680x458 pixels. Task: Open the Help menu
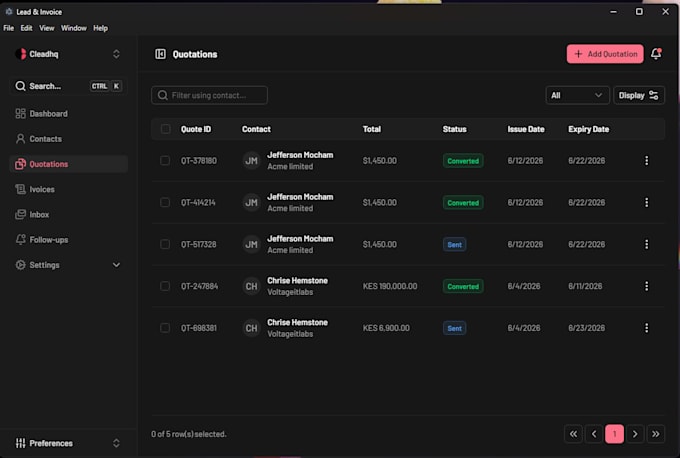(x=100, y=28)
